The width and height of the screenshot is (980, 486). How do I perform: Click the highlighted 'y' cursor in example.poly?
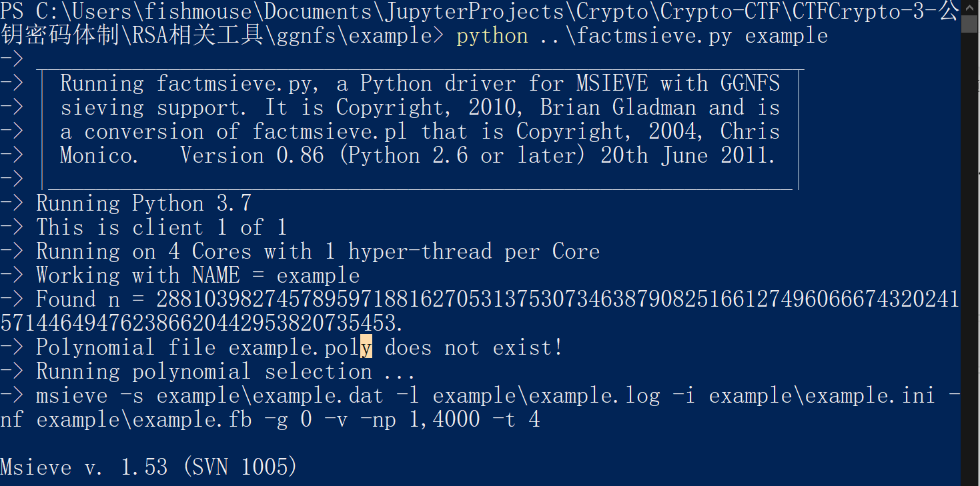pyautogui.click(x=366, y=347)
